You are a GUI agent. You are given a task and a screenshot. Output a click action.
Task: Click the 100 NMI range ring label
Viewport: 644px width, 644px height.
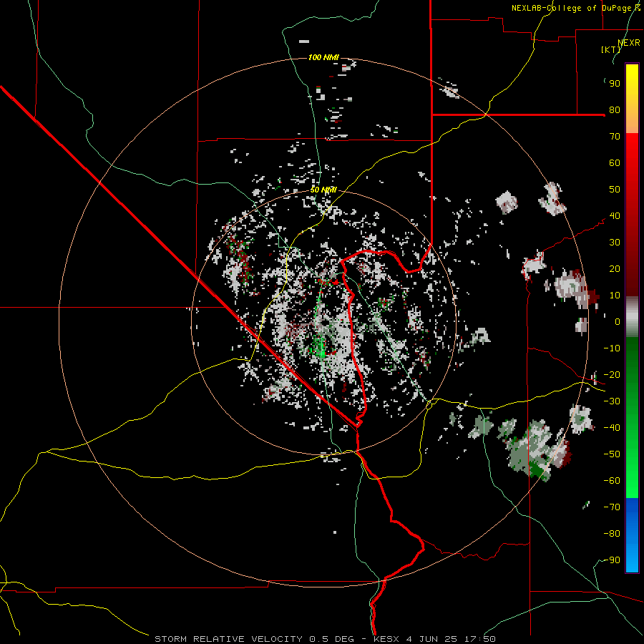point(323,57)
